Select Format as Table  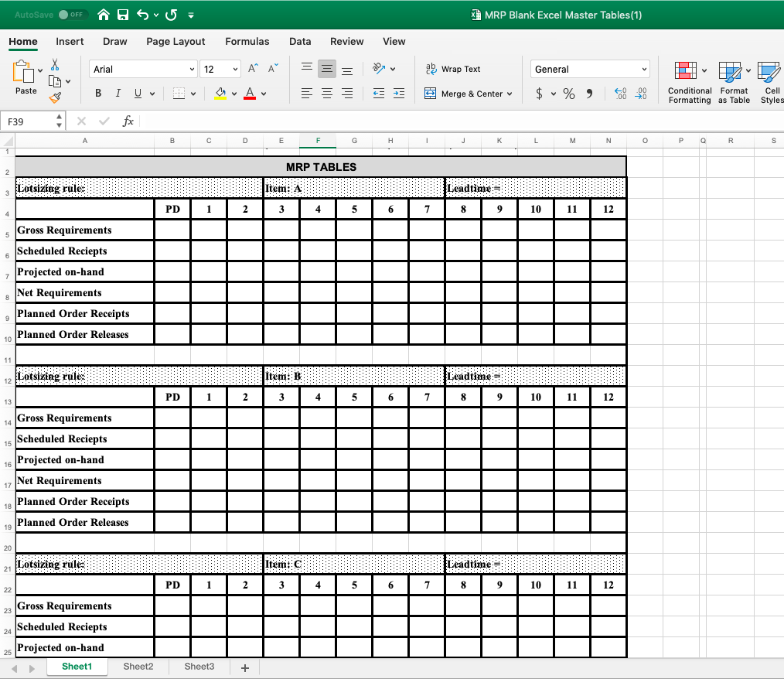733,81
